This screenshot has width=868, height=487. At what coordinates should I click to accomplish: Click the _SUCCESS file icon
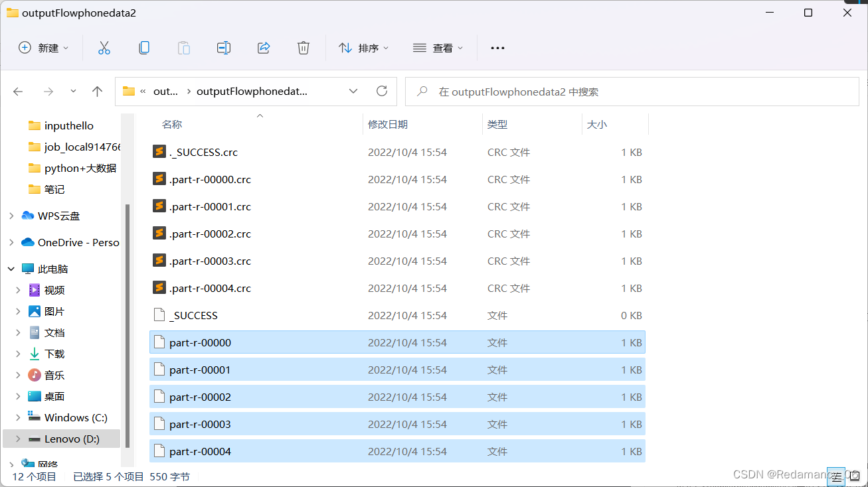coord(159,315)
